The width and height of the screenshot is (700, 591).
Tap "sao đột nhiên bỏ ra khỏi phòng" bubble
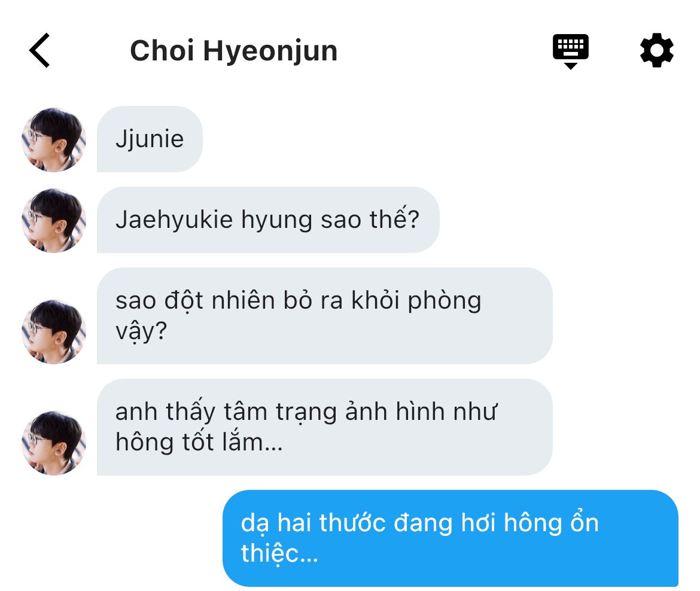point(324,316)
